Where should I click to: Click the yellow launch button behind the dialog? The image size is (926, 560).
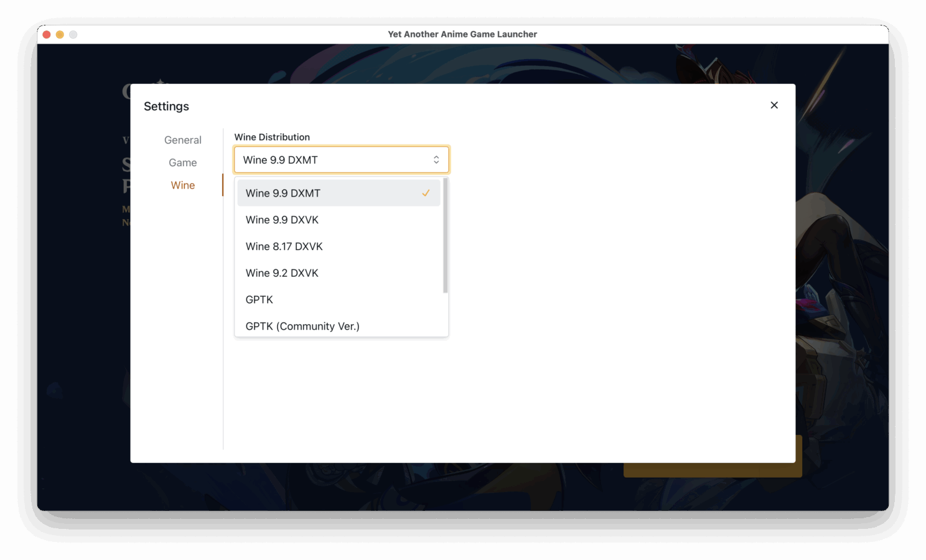click(x=713, y=470)
